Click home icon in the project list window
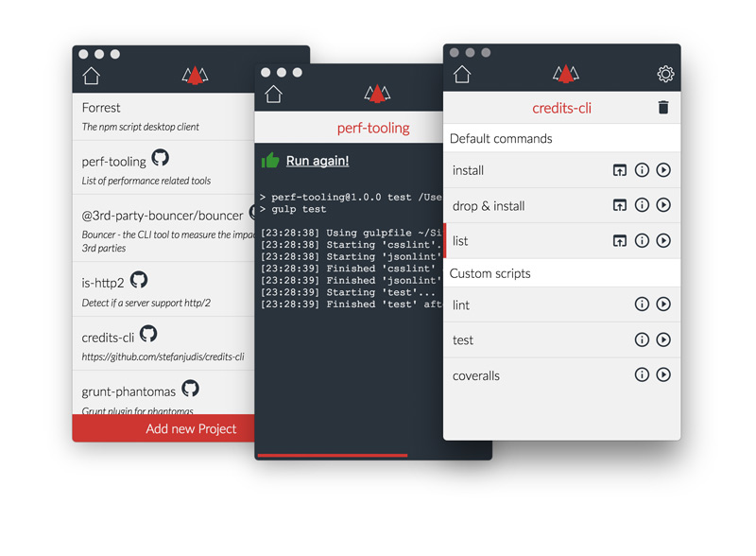Screen dimensions: 756x556 tap(91, 76)
